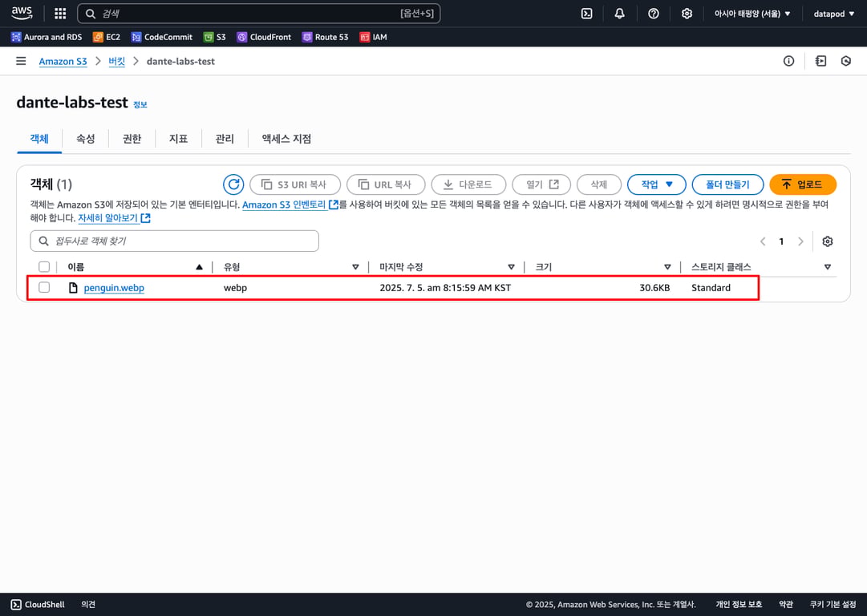This screenshot has width=867, height=616.
Task: Focus the top AWS search field
Action: pos(259,14)
